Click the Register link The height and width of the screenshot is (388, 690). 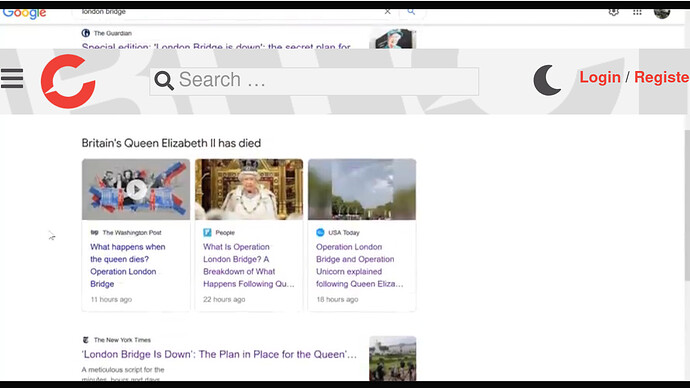pos(661,77)
